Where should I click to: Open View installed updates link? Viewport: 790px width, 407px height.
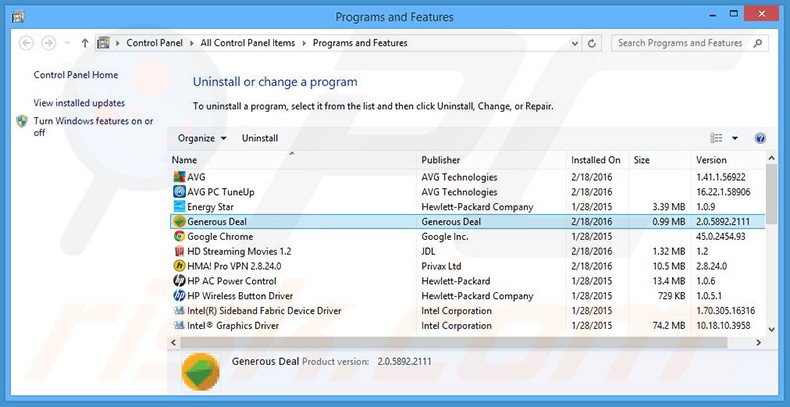(x=79, y=103)
